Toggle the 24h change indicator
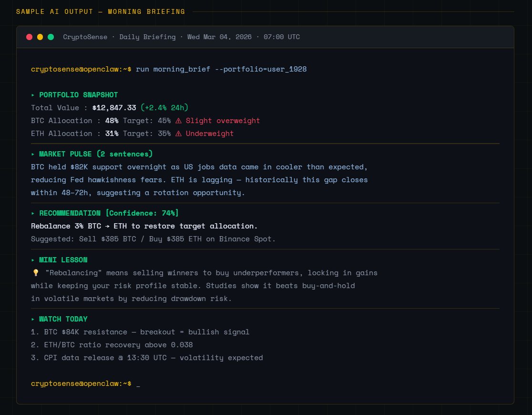Screen dimensions: 532x415 pyautogui.click(x=165, y=108)
